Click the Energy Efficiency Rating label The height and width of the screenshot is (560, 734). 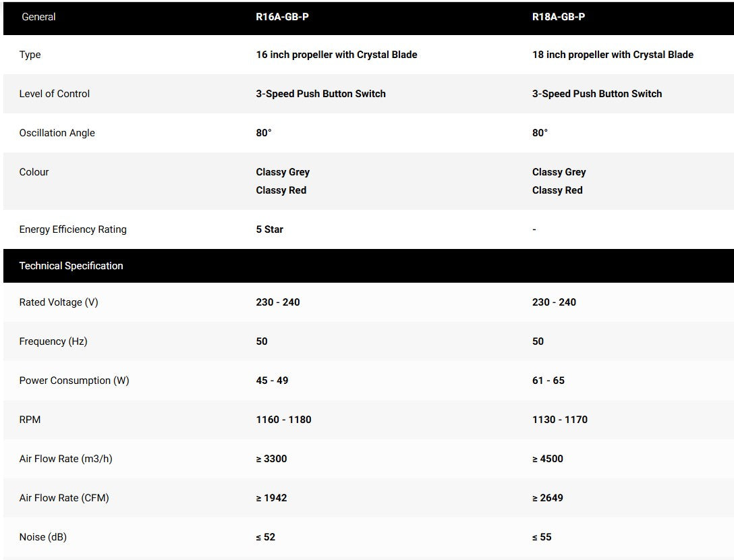pos(73,229)
